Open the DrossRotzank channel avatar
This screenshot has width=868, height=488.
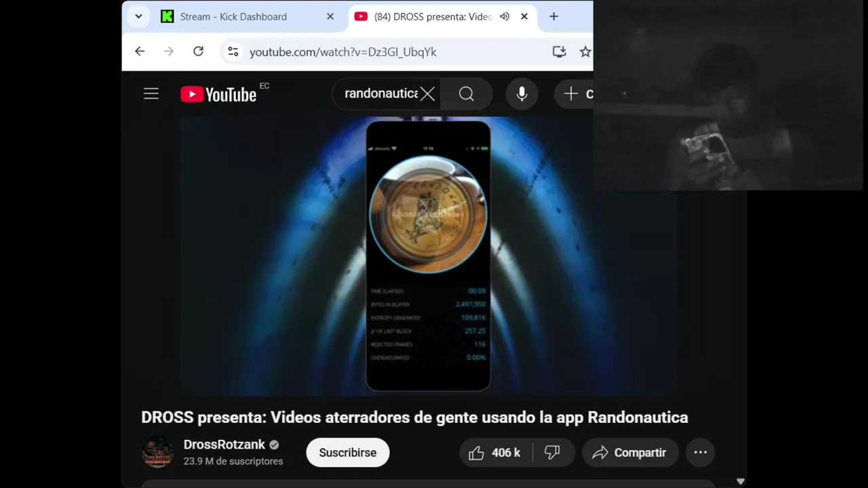[157, 452]
